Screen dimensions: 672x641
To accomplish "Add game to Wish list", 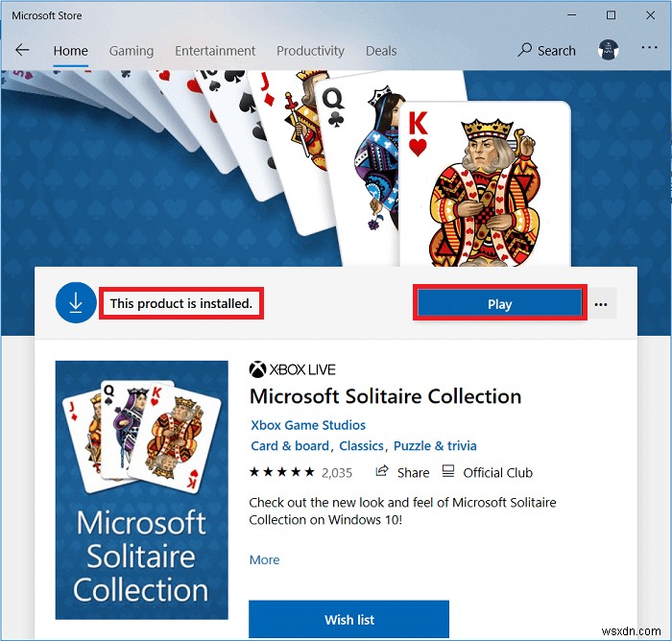I will tap(348, 619).
